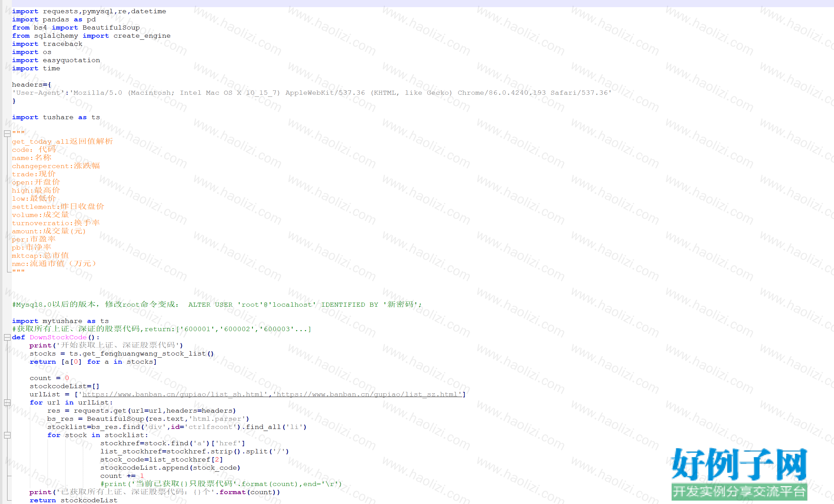Click the 'import requests,pymysql,re,datetime' line
This screenshot has height=504, width=834.
point(89,11)
